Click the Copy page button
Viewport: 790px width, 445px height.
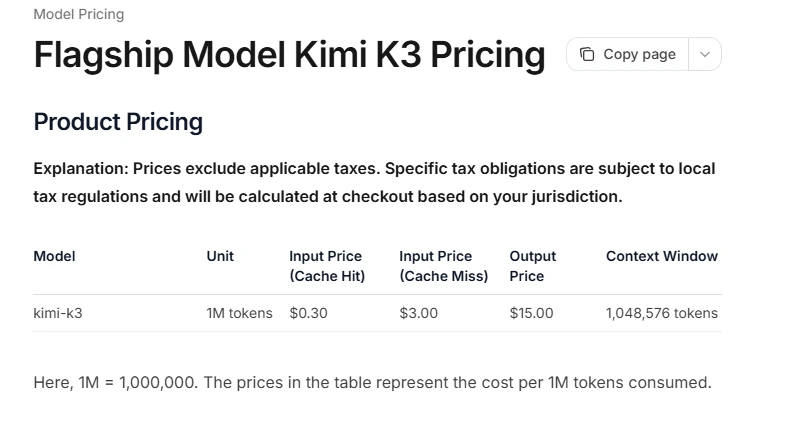[627, 54]
